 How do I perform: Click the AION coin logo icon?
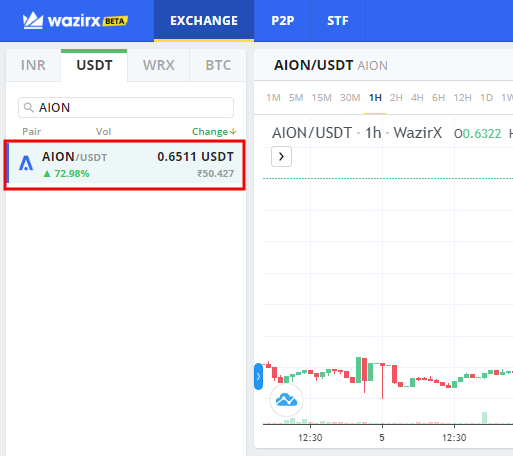[26, 163]
